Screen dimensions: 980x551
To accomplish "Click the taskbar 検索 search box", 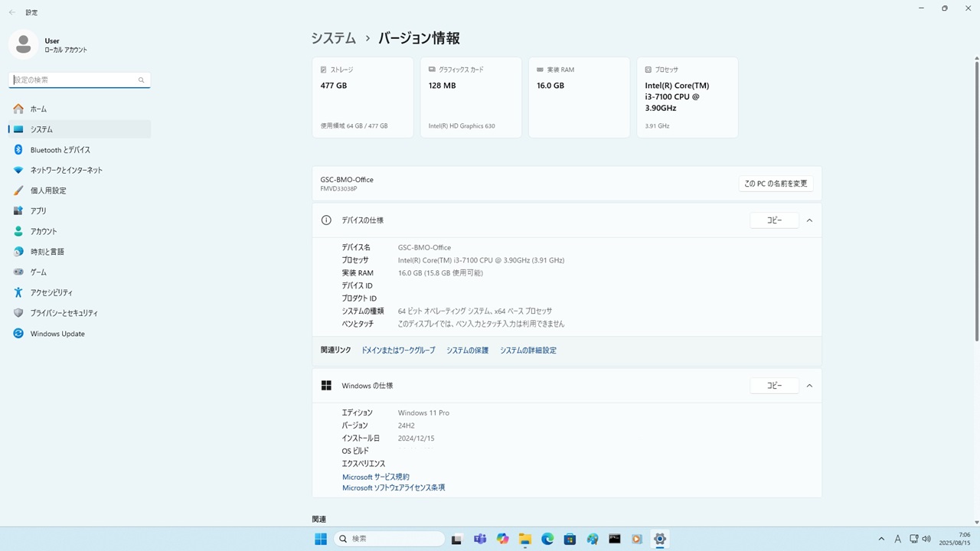I will click(390, 539).
